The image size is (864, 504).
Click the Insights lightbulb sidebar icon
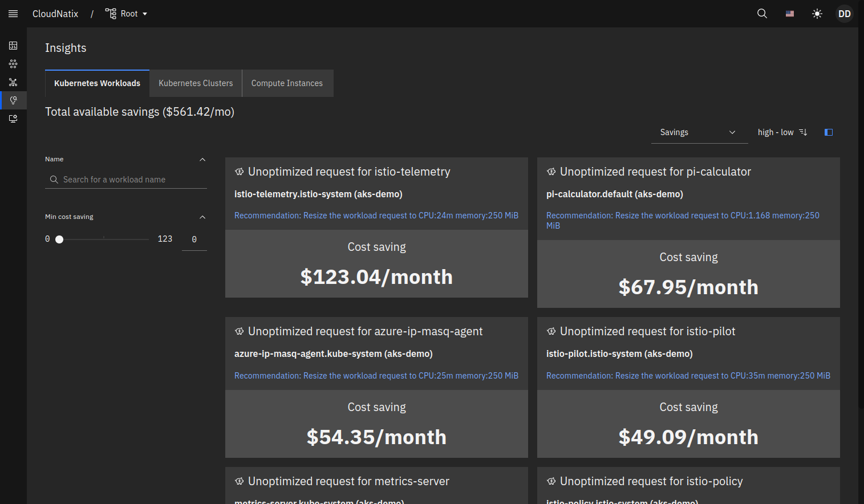[x=13, y=100]
